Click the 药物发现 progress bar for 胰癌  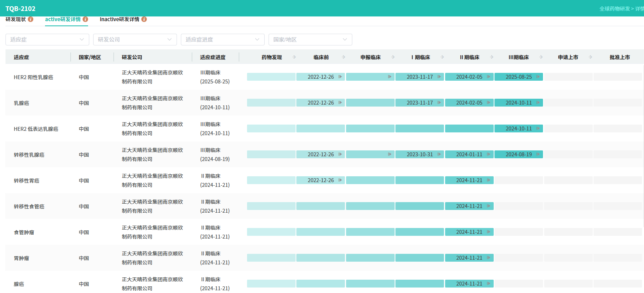tap(271, 284)
